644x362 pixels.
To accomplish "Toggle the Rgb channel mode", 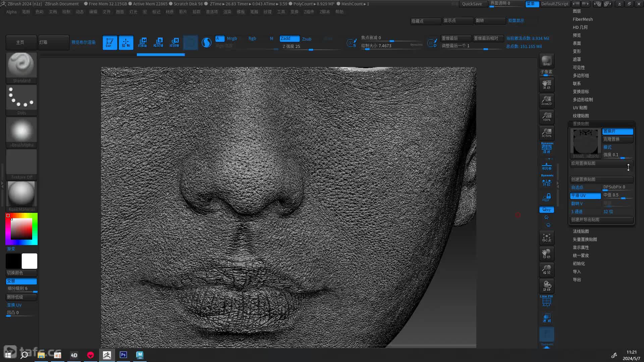I will point(252,39).
